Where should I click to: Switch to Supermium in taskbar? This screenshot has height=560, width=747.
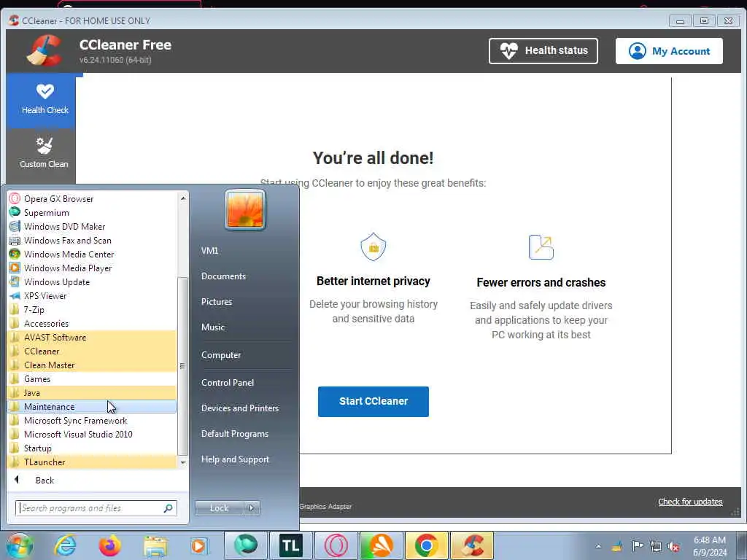245,545
